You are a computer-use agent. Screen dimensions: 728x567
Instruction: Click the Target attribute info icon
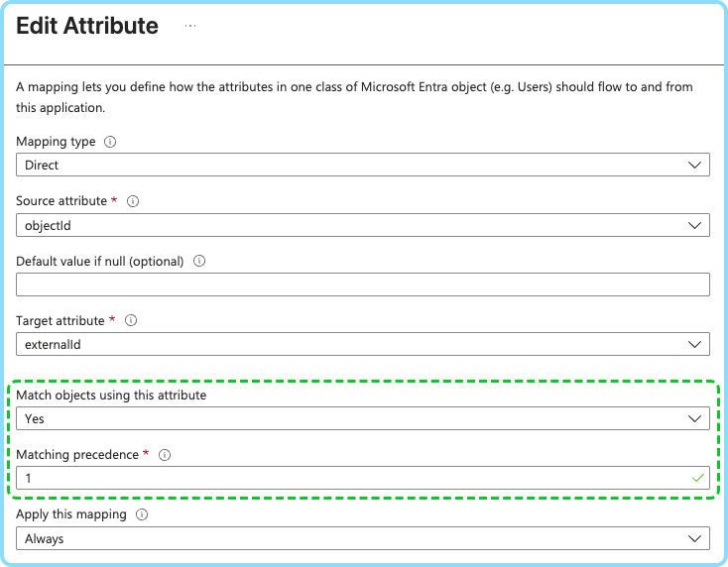[131, 321]
